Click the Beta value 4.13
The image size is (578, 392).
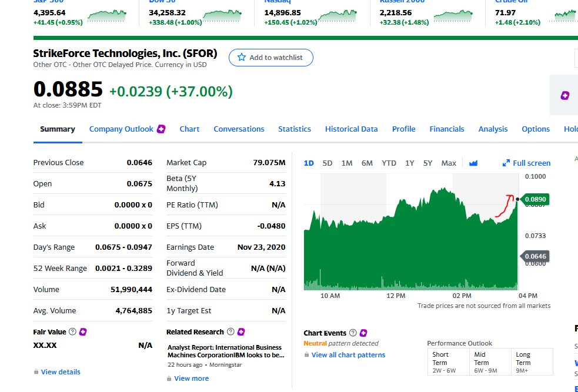(277, 183)
